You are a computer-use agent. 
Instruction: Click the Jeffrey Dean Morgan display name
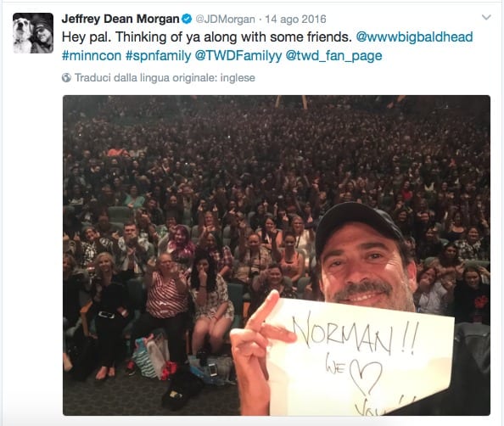tap(120, 19)
